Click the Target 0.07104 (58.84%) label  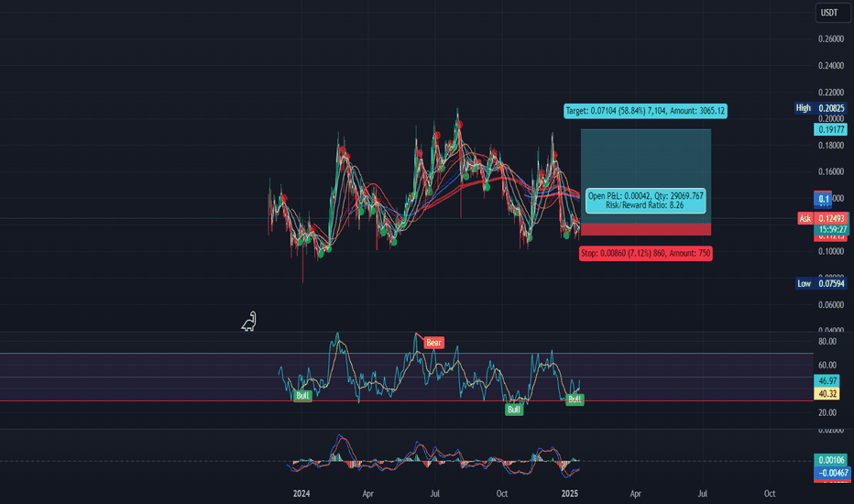pyautogui.click(x=645, y=111)
